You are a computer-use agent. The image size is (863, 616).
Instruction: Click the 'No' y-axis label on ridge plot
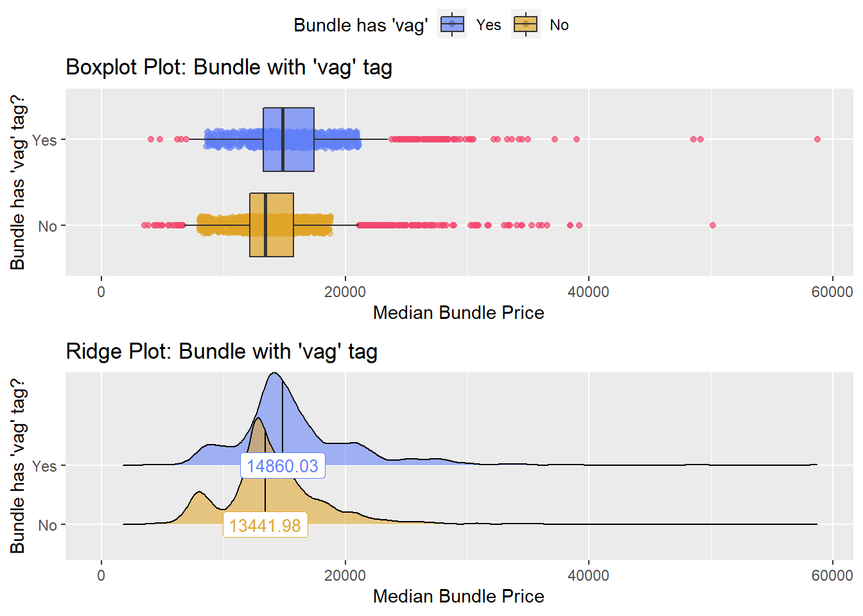coord(48,526)
